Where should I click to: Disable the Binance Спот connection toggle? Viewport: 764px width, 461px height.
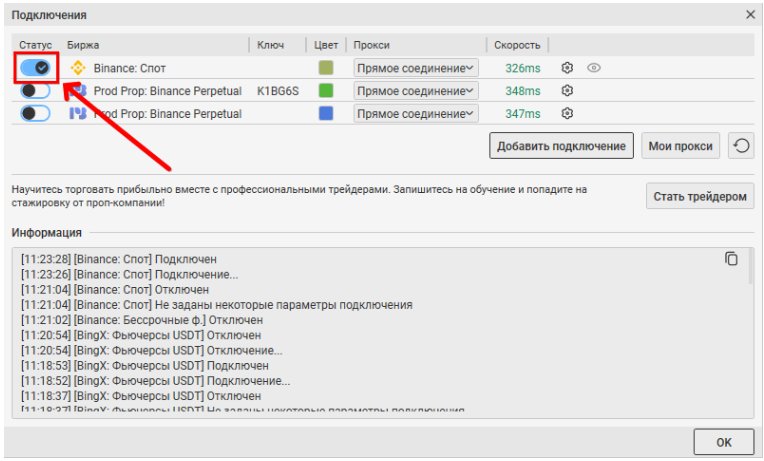pos(36,67)
